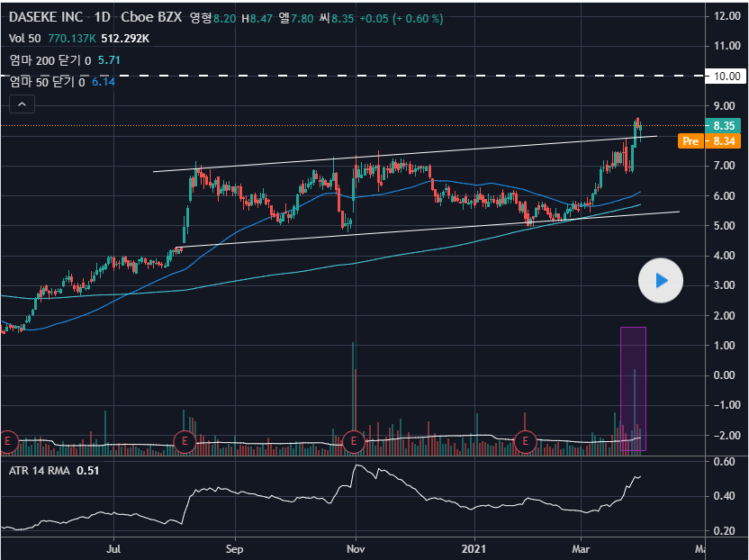
Task: Click the 2021 label on time axis
Action: [x=474, y=547]
